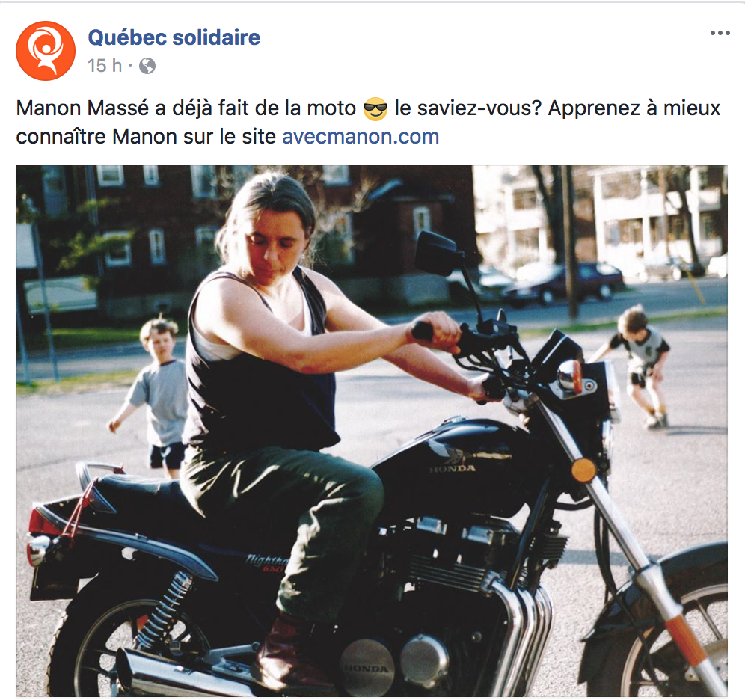The height and width of the screenshot is (700, 745).
Task: Open the three-dot post options menu
Action: click(720, 33)
